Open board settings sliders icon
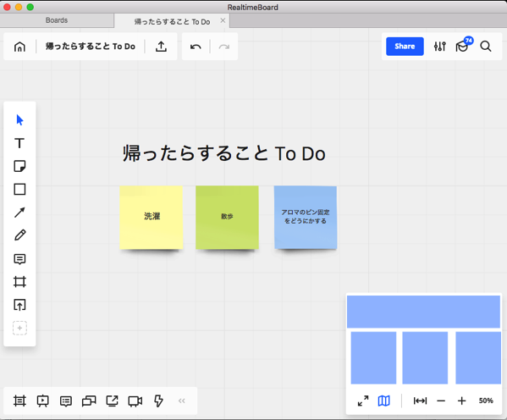507x420 pixels. pos(440,47)
